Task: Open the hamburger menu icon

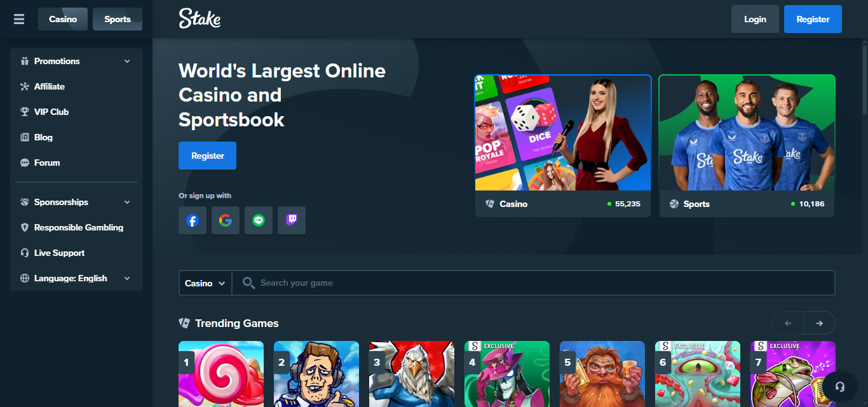Action: pyautogui.click(x=19, y=19)
